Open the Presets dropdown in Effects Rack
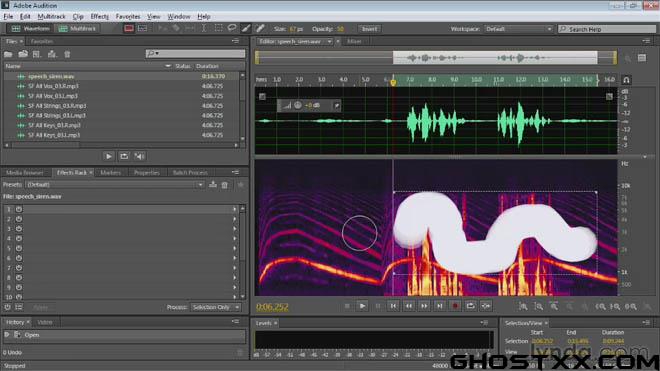The width and height of the screenshot is (660, 371). click(x=115, y=184)
